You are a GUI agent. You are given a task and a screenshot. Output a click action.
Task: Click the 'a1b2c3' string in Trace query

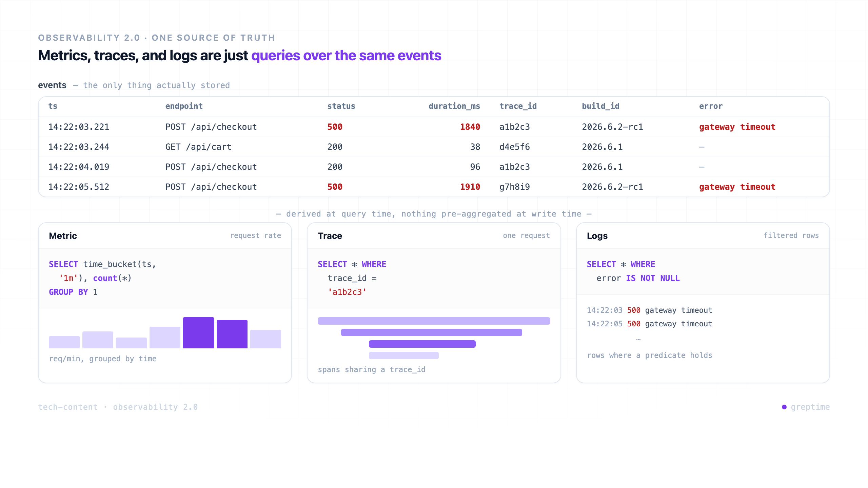[x=347, y=292]
